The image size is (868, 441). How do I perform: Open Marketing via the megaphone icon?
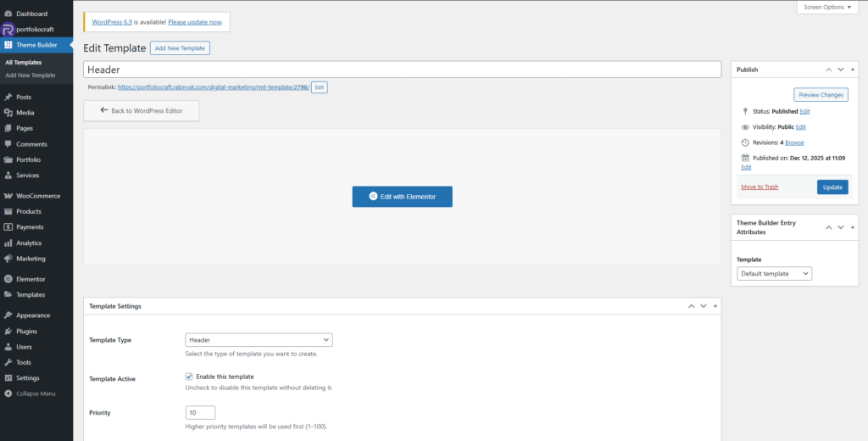pyautogui.click(x=8, y=259)
